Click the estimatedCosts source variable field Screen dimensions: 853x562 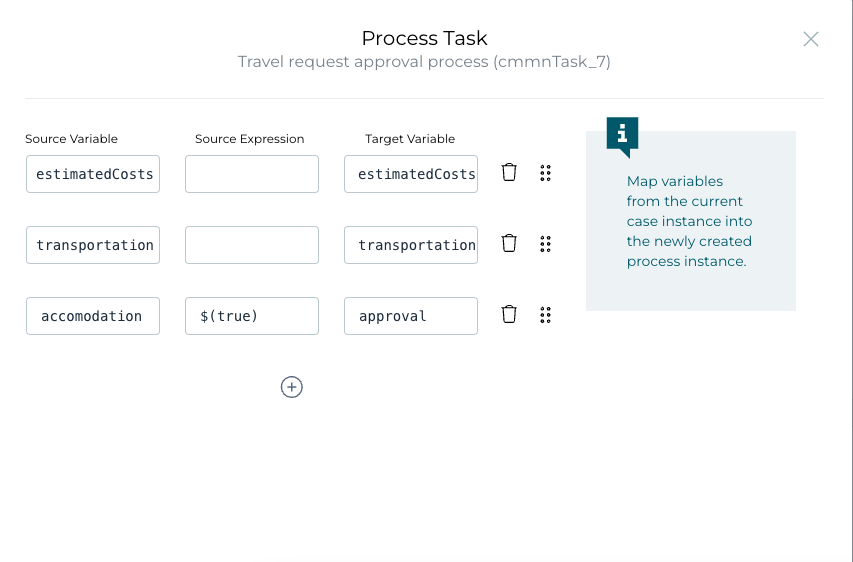point(93,174)
